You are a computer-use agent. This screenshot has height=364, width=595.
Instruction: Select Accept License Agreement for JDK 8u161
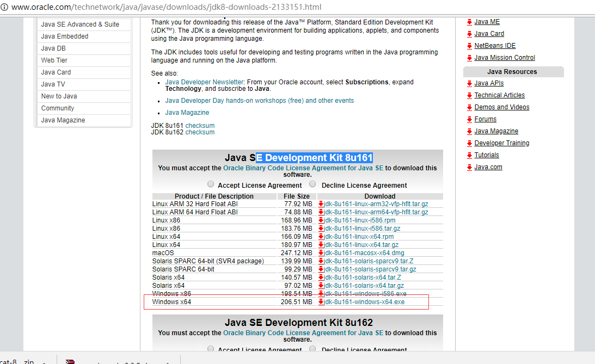pos(211,184)
